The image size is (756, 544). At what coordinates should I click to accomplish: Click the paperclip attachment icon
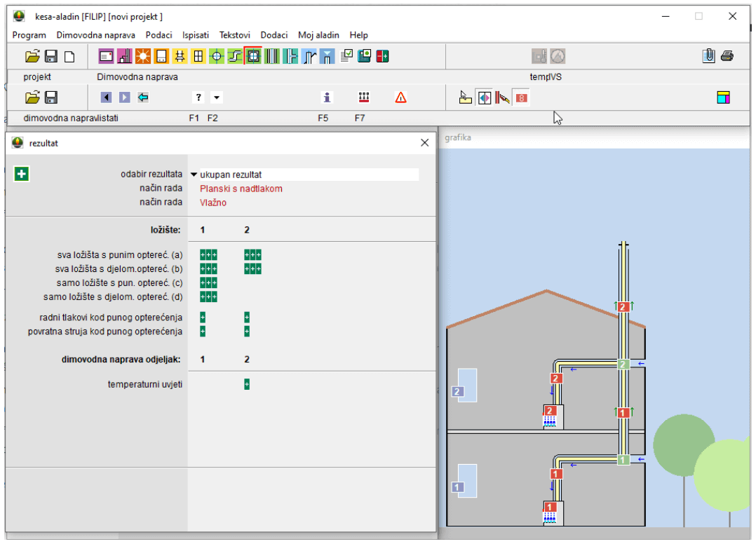(709, 56)
